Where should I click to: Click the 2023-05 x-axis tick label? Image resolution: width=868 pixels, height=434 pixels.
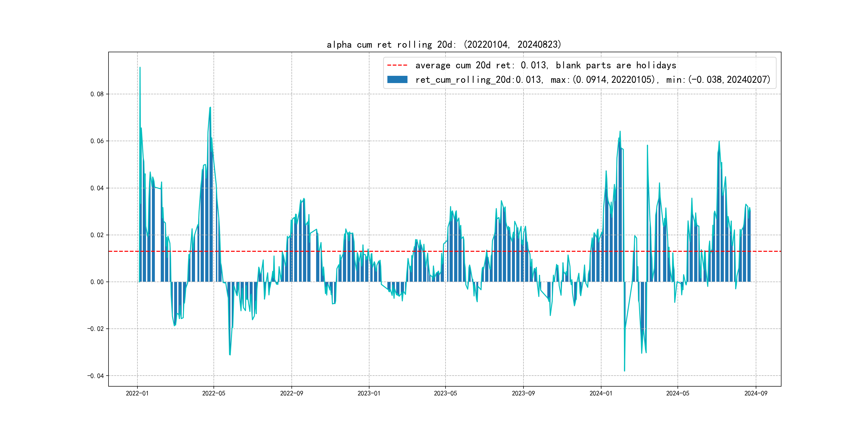pyautogui.click(x=446, y=393)
